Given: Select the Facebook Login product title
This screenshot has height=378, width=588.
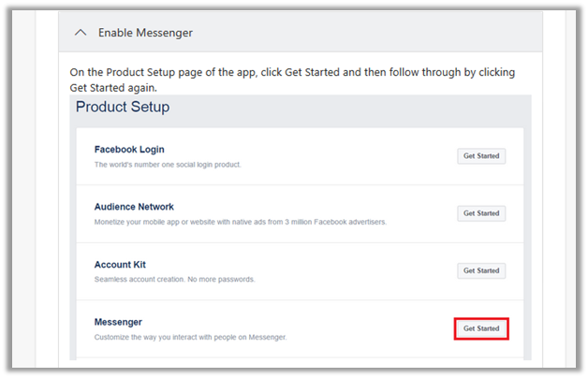Looking at the screenshot, I should coord(131,150).
